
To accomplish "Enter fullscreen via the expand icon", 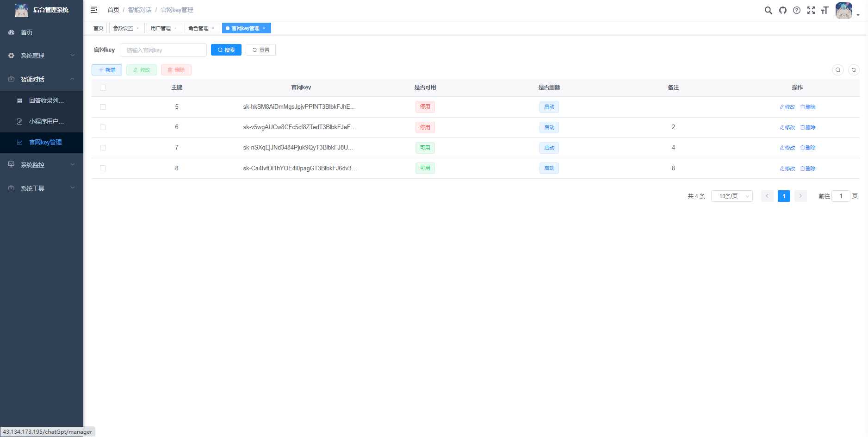I will pos(811,10).
